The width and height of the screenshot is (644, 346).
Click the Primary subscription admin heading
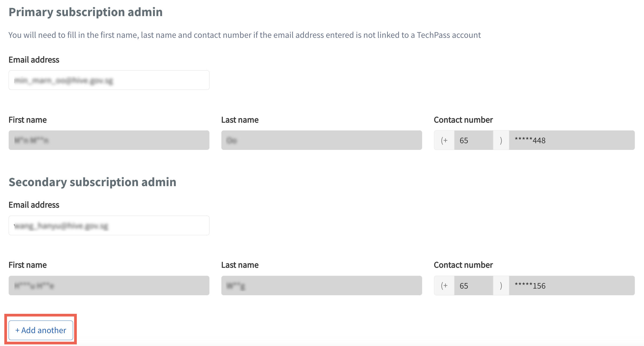tap(85, 12)
